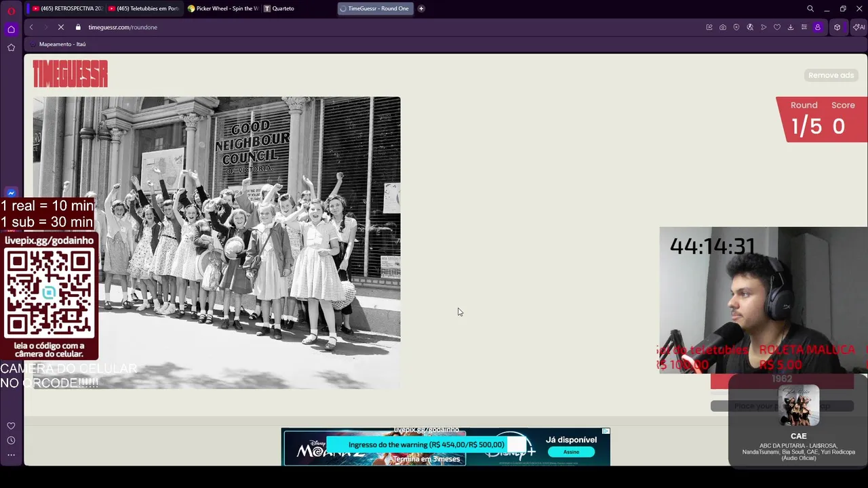Open extensions cube icon
This screenshot has height=488, width=868.
837,27
